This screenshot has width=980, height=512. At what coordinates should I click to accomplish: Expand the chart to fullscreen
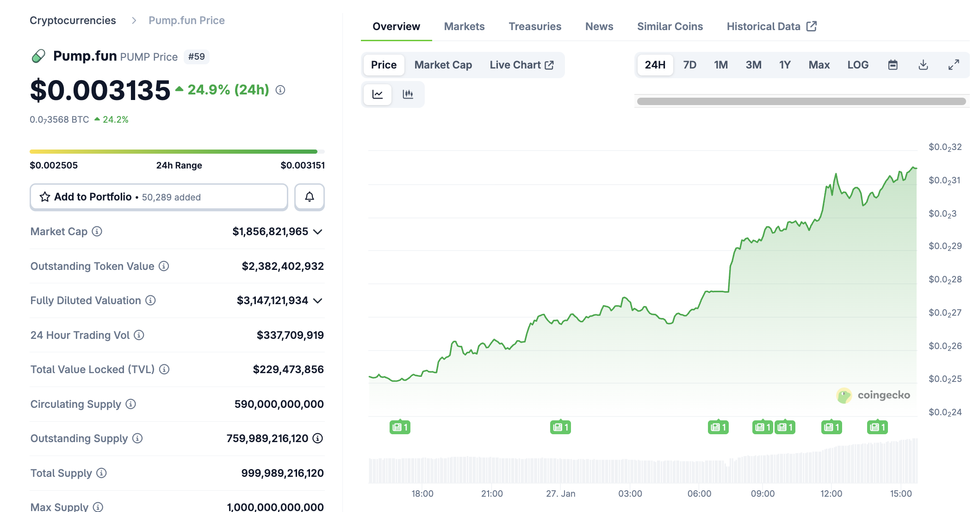click(x=953, y=65)
